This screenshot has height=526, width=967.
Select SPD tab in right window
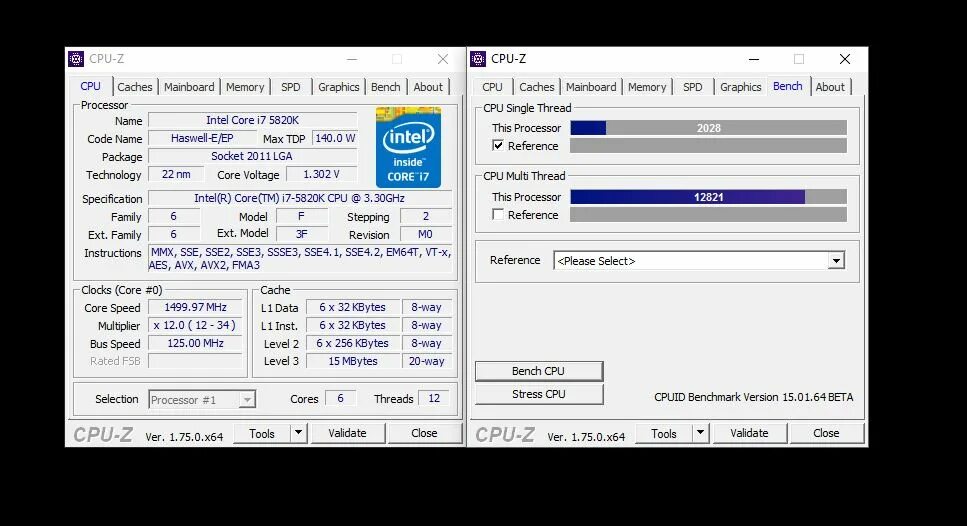coord(693,87)
